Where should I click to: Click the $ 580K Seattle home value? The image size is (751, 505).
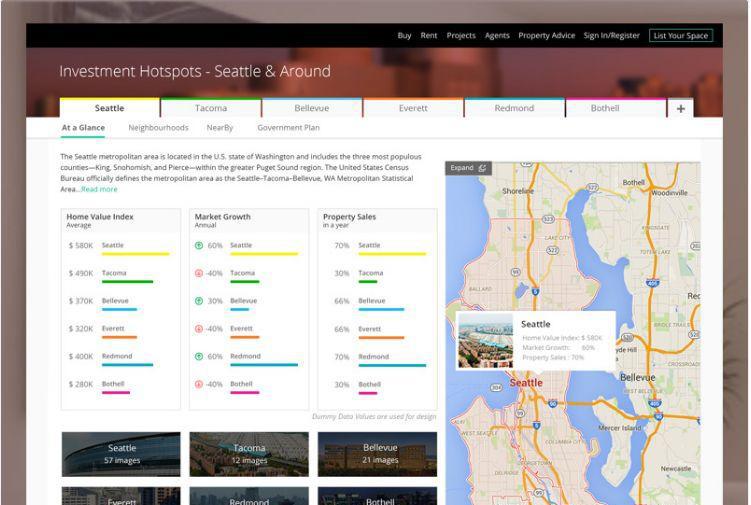(x=80, y=246)
